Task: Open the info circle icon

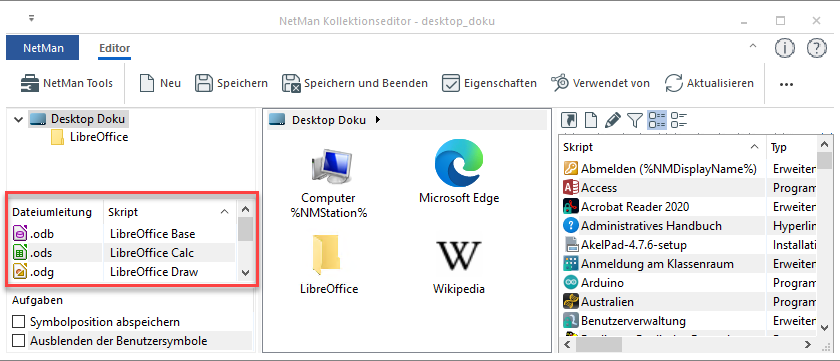Action: 785,49
